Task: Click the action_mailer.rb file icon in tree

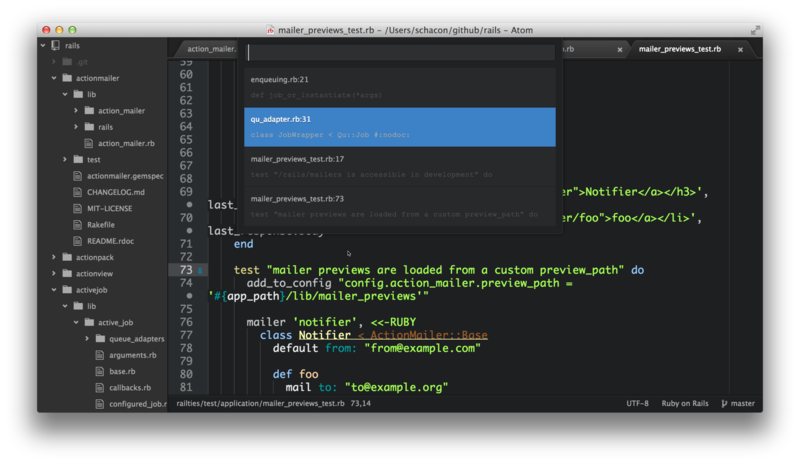Action: click(88, 143)
